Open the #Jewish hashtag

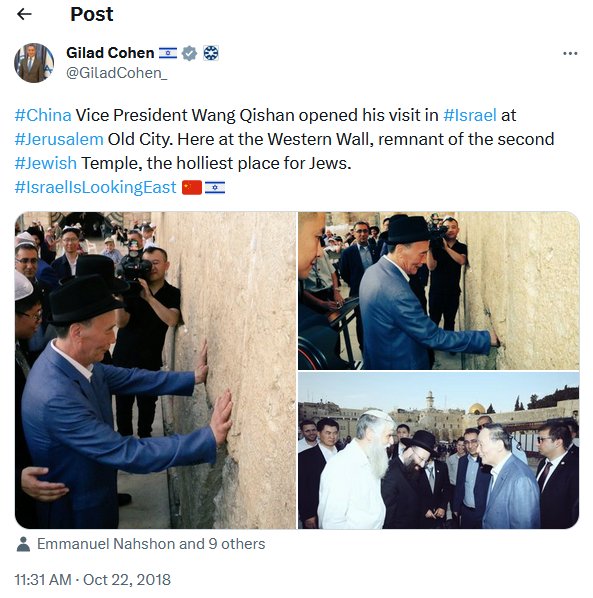pos(46,163)
